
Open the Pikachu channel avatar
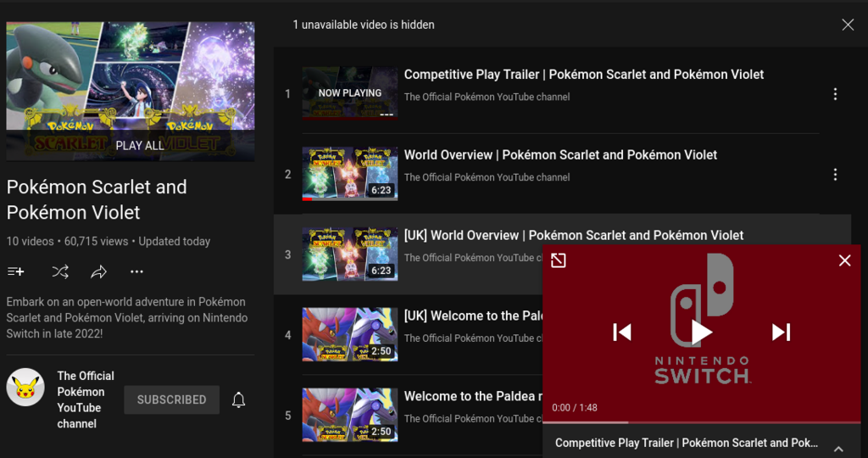[25, 387]
